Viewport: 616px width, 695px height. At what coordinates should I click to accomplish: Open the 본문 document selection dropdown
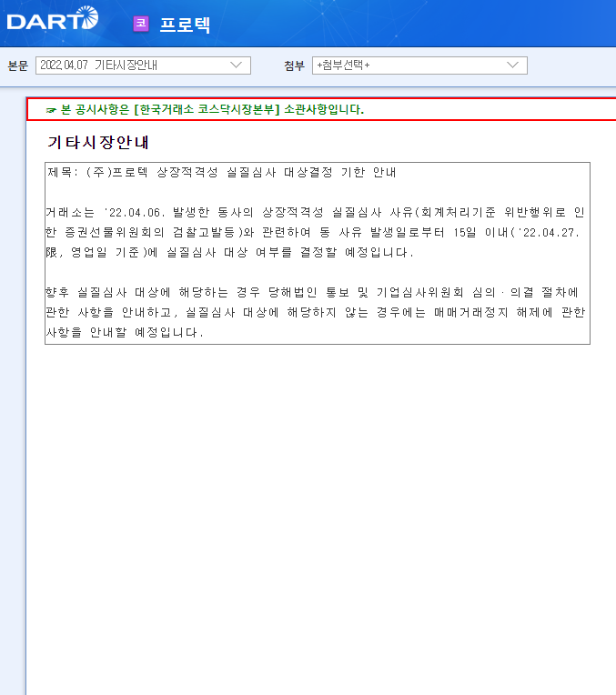click(x=143, y=65)
